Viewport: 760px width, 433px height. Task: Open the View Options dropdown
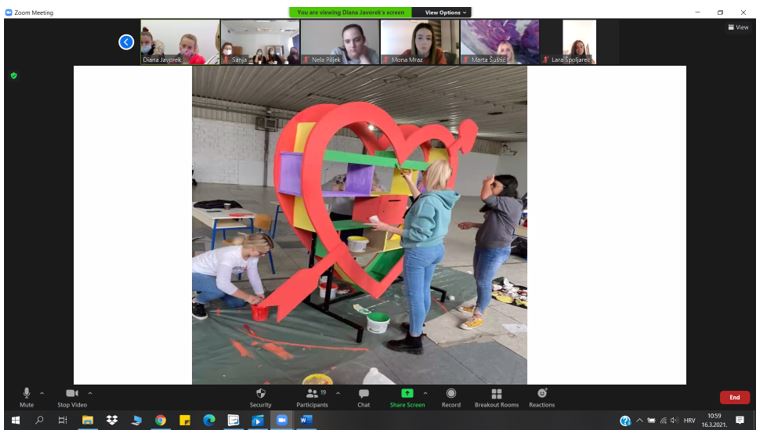point(445,12)
